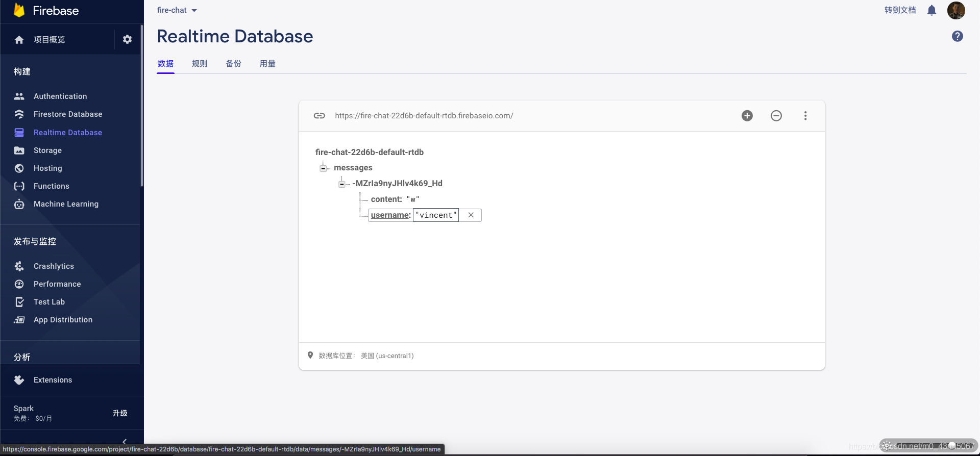Click the Firebase wordmark text
Screen dimensions: 980x456
[56, 11]
